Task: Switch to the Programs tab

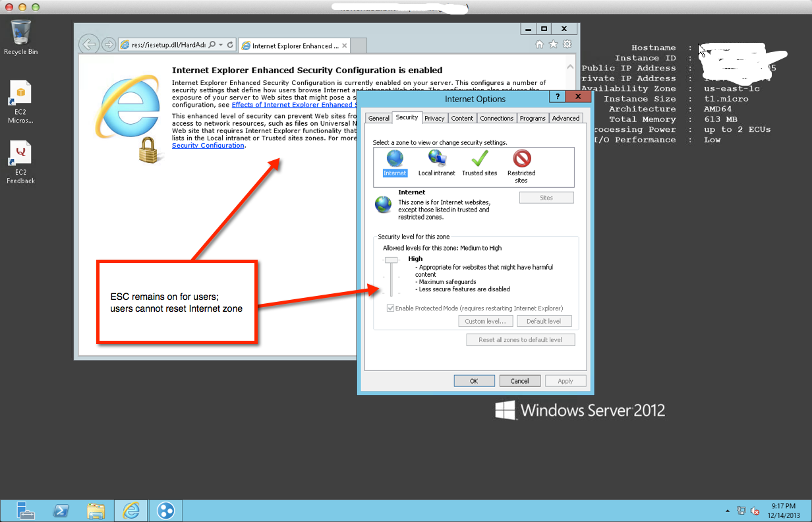Action: click(532, 119)
